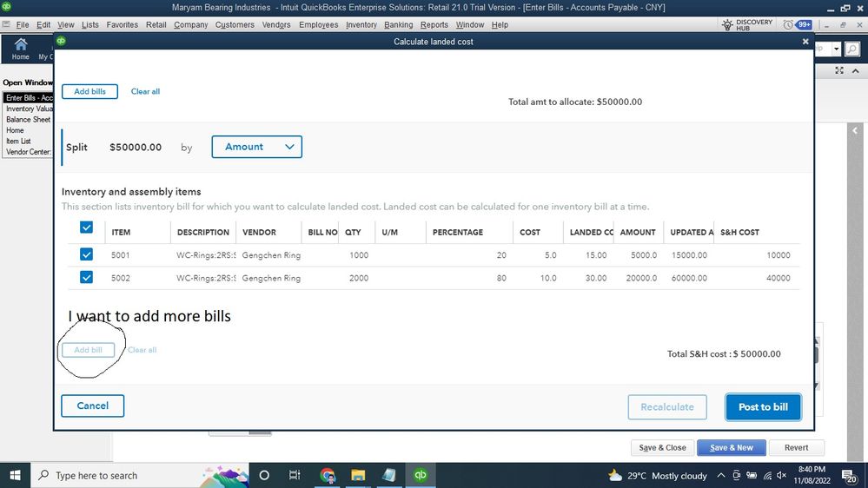Click Save & Close in Enter Bills window
Screen dimensions: 868x488
[662, 447]
